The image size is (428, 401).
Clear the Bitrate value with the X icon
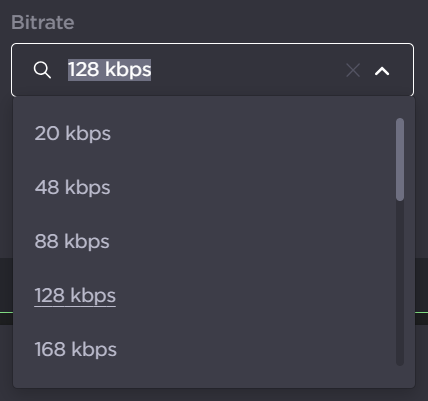(x=353, y=70)
